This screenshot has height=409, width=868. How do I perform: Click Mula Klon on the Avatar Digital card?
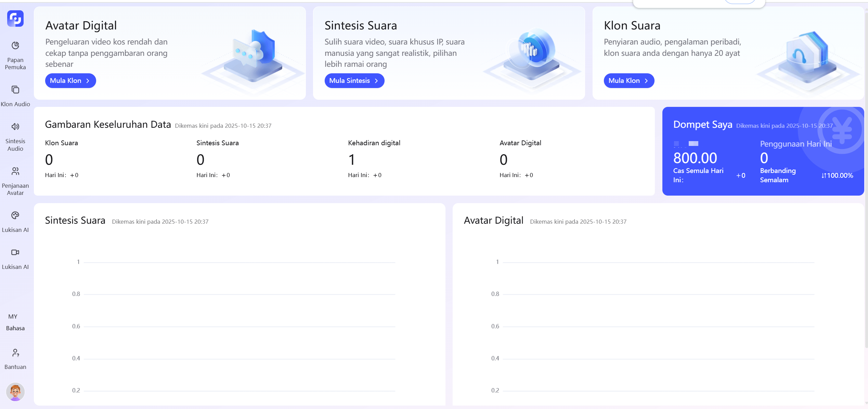70,80
